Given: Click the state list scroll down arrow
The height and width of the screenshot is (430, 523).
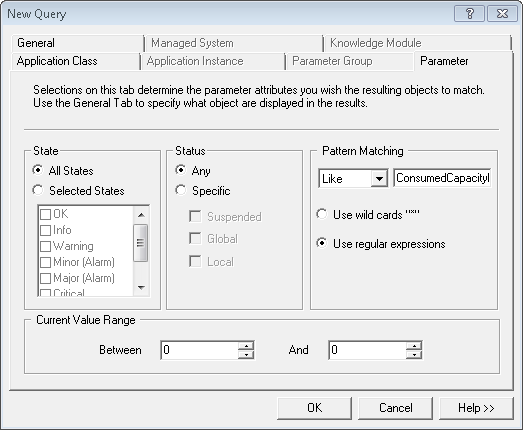Looking at the screenshot, I should 141,288.
